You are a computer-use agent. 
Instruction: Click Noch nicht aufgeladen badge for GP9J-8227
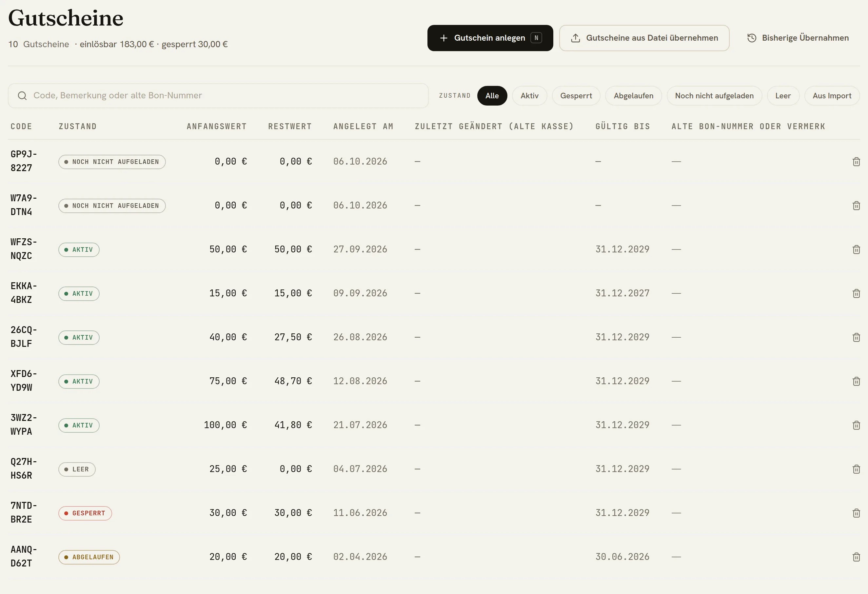pos(112,162)
